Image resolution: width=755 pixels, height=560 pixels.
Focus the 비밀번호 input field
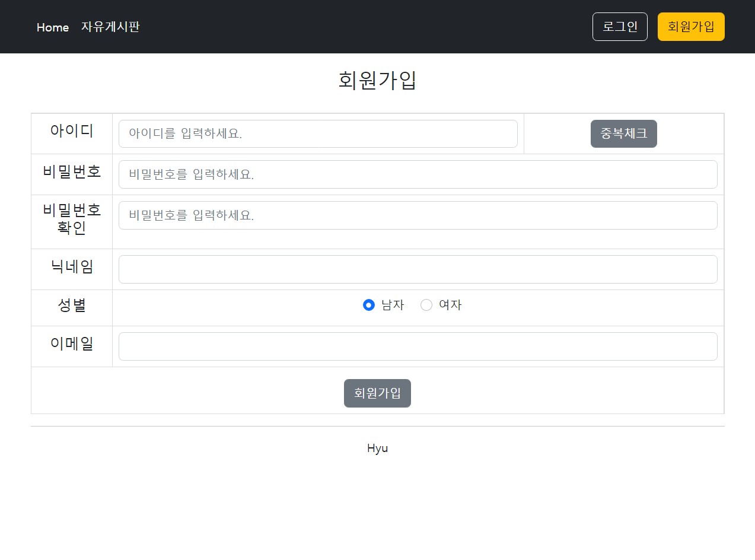click(418, 174)
